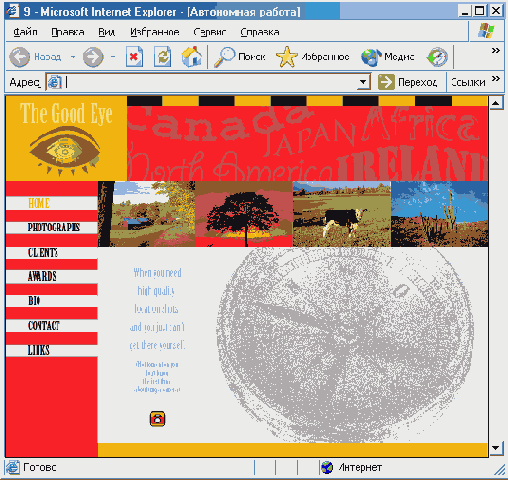Open the PHOTOGRAPHS navigation link
Viewport: 508px width, 480px height.
tap(54, 227)
